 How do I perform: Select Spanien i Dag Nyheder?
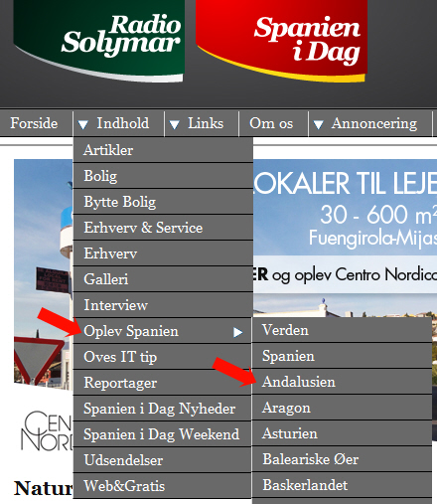point(162,409)
